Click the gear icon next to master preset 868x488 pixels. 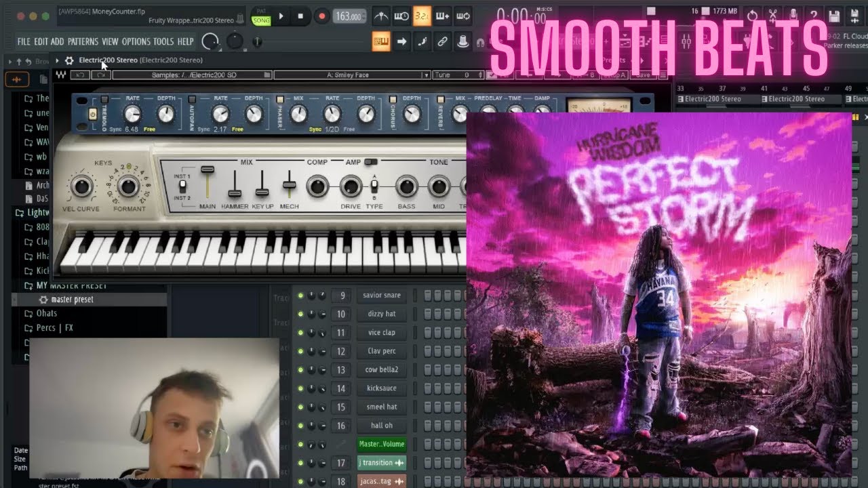pyautogui.click(x=43, y=300)
